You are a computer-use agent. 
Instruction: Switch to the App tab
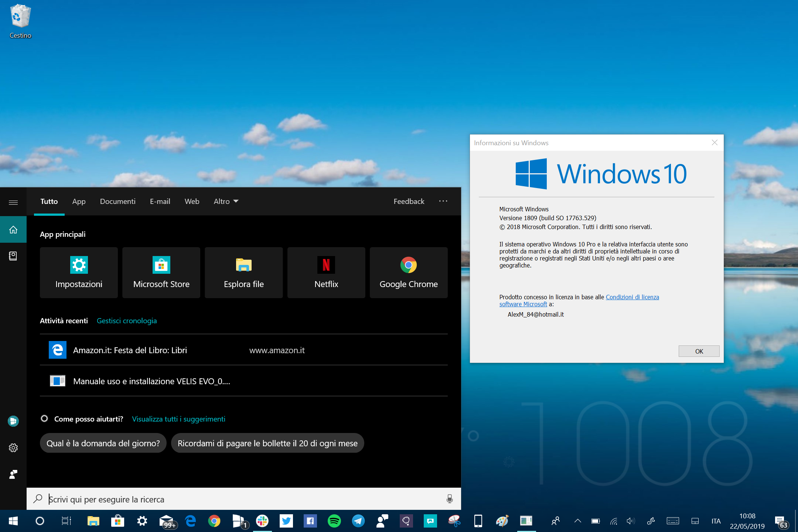point(79,201)
